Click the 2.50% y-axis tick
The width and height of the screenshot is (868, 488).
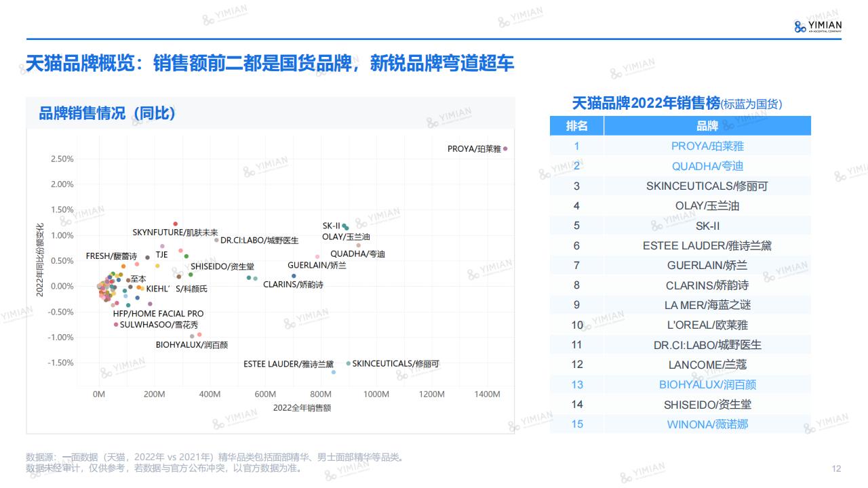(62, 159)
